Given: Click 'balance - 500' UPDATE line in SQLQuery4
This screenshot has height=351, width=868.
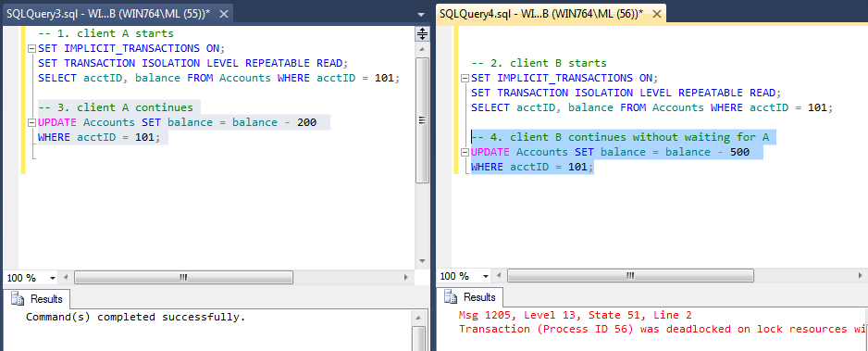Looking at the screenshot, I should coord(610,152).
